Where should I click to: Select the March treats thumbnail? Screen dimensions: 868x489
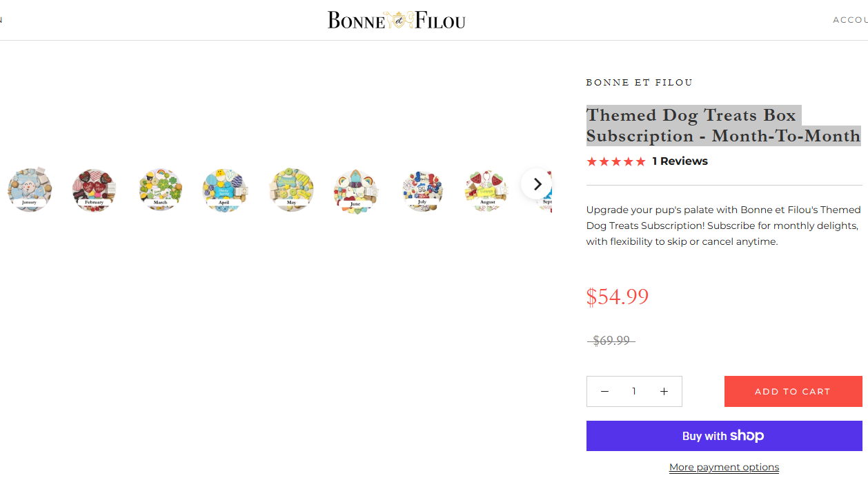[x=160, y=190]
